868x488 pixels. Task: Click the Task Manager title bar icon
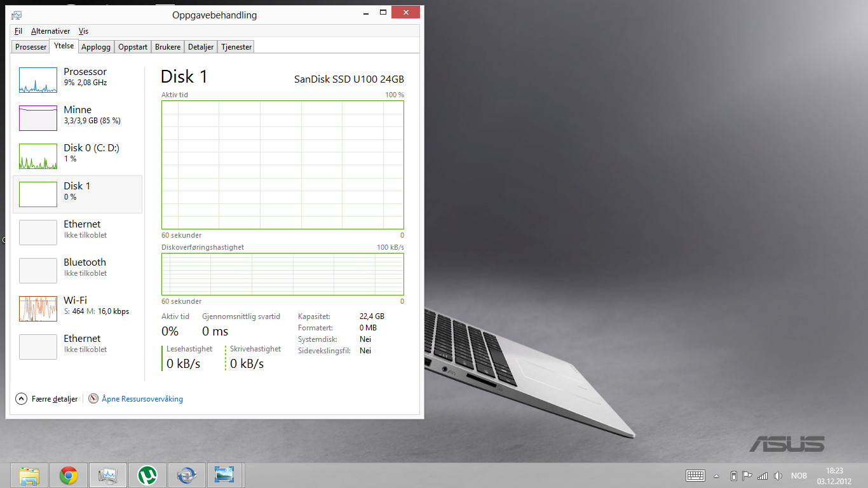17,15
